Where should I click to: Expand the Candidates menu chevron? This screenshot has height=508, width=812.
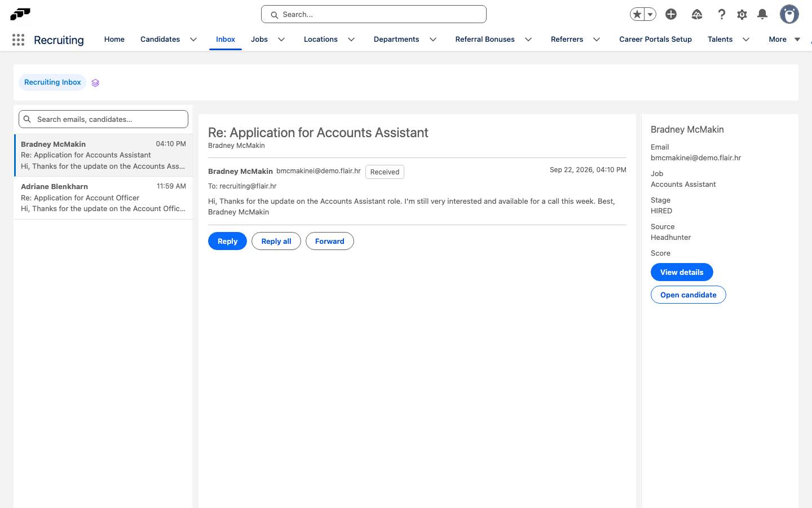tap(193, 40)
